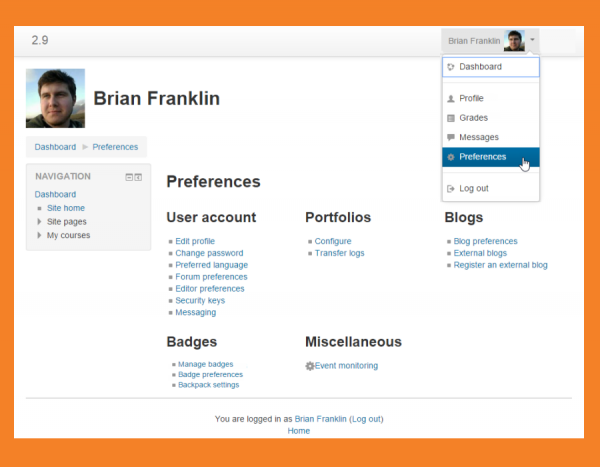
Task: Open the Security keys link
Action: tap(200, 300)
